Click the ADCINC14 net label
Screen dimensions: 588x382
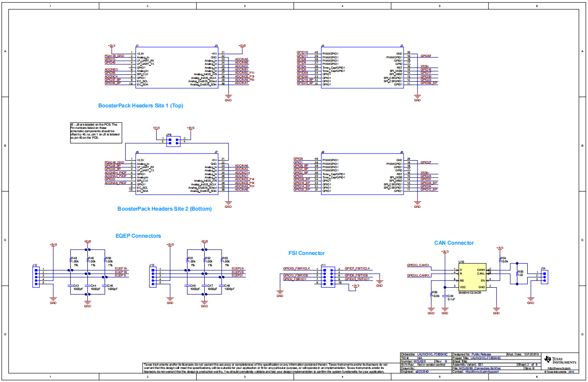coord(243,172)
